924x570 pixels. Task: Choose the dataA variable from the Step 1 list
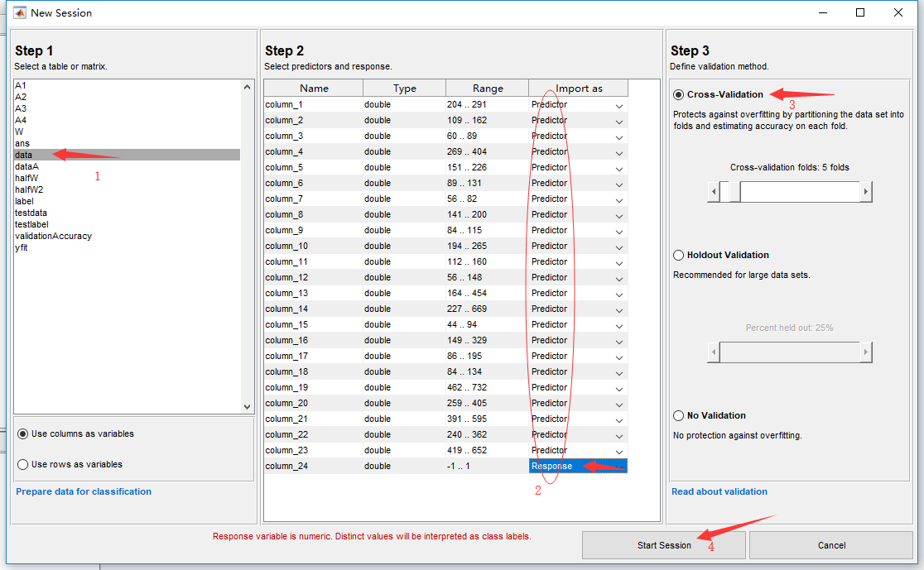click(27, 166)
